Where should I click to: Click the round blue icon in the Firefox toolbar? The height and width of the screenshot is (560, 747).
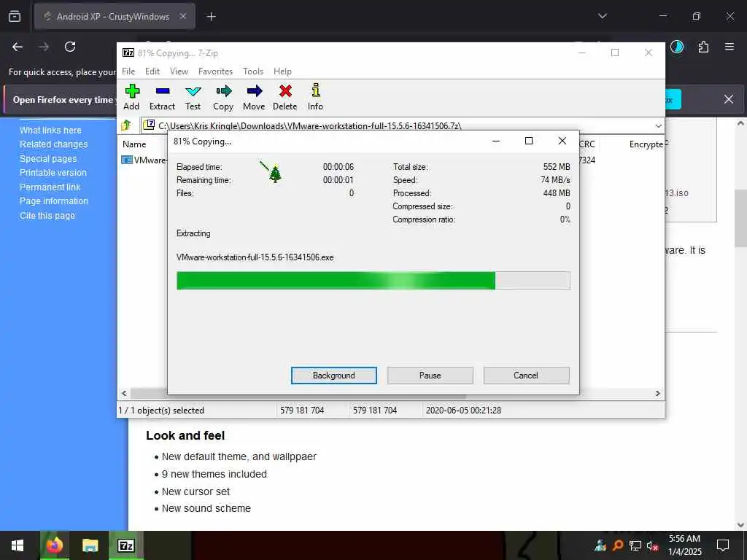click(677, 47)
